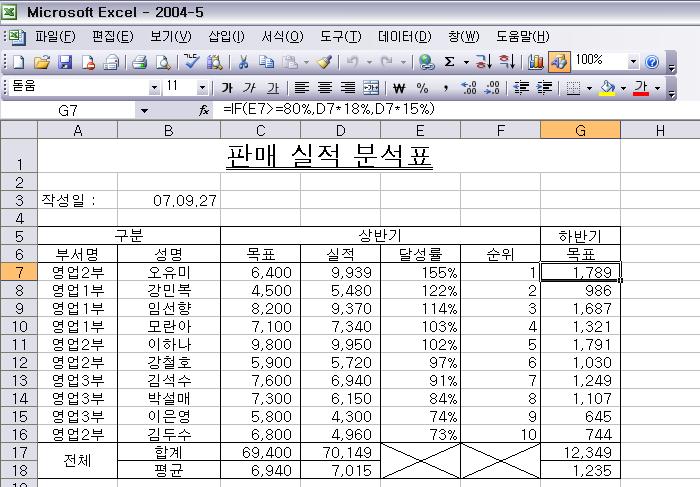700x487 pixels.
Task: Open the Name Box dropdown arrow
Action: (144, 110)
